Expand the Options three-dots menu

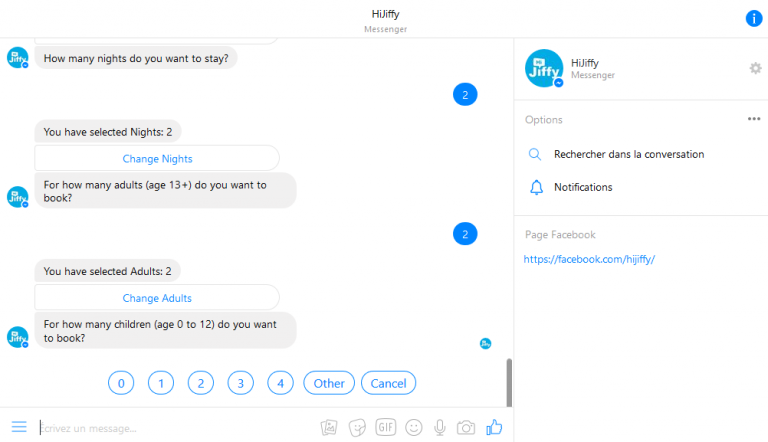tap(754, 119)
